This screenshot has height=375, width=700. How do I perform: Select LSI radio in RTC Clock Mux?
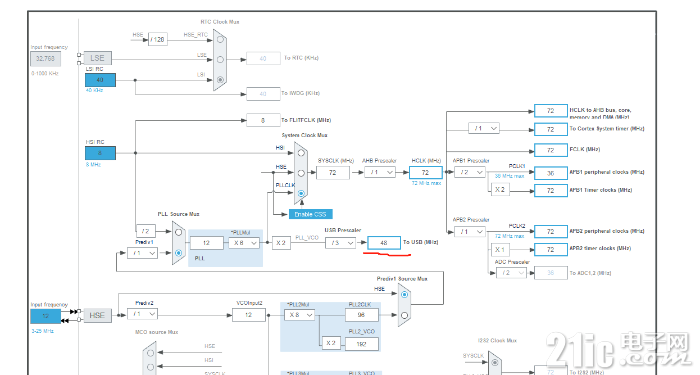(x=220, y=79)
